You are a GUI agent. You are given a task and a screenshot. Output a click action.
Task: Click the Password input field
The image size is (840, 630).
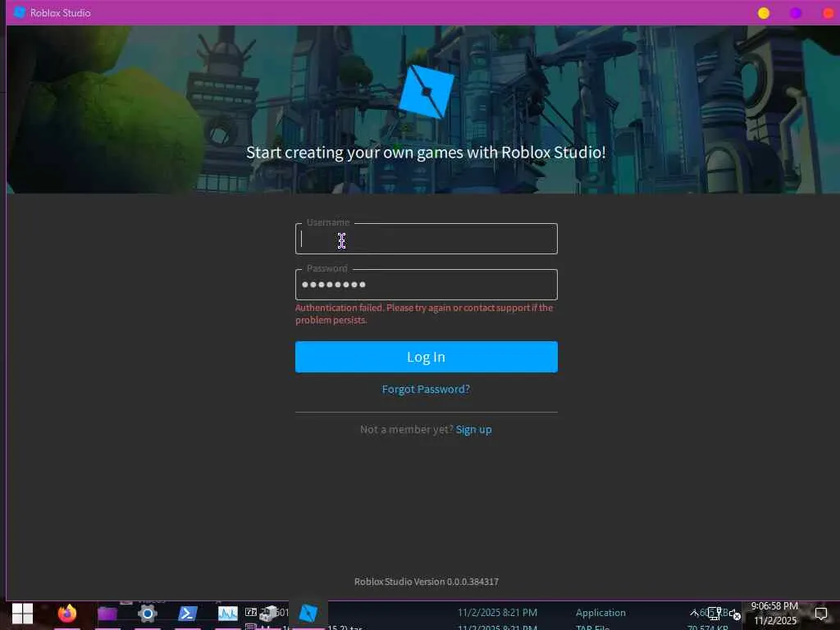point(426,285)
